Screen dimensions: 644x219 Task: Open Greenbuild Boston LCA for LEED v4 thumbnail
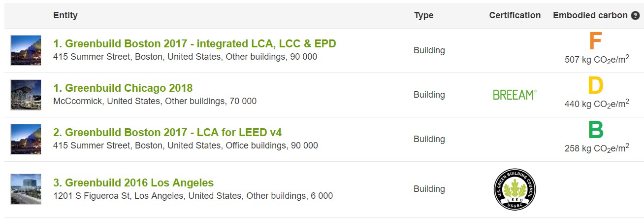[x=26, y=139]
